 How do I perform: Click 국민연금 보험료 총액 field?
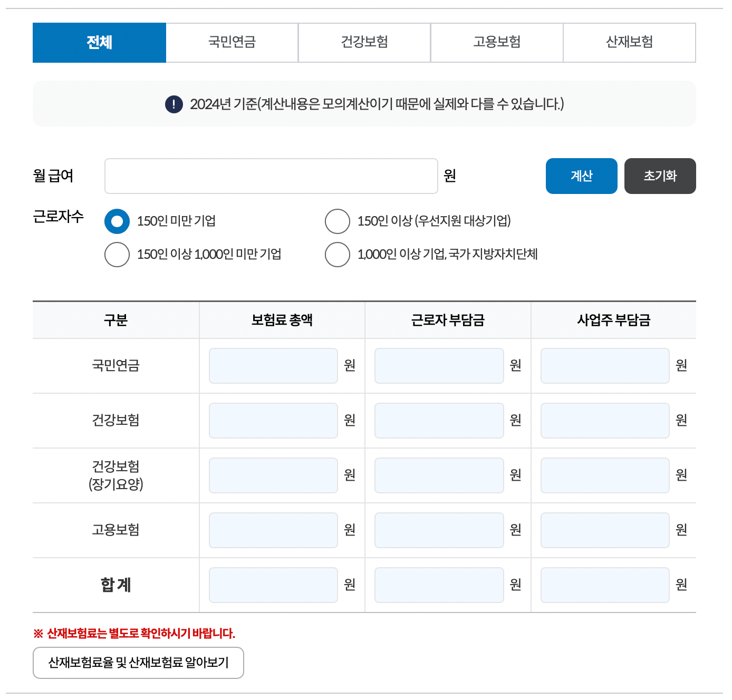point(273,365)
